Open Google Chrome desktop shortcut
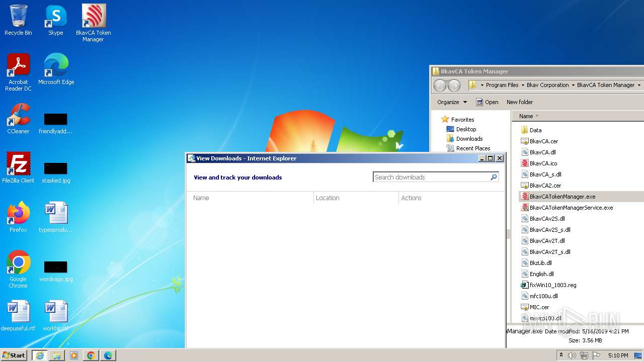The height and width of the screenshot is (362, 644). pyautogui.click(x=18, y=269)
